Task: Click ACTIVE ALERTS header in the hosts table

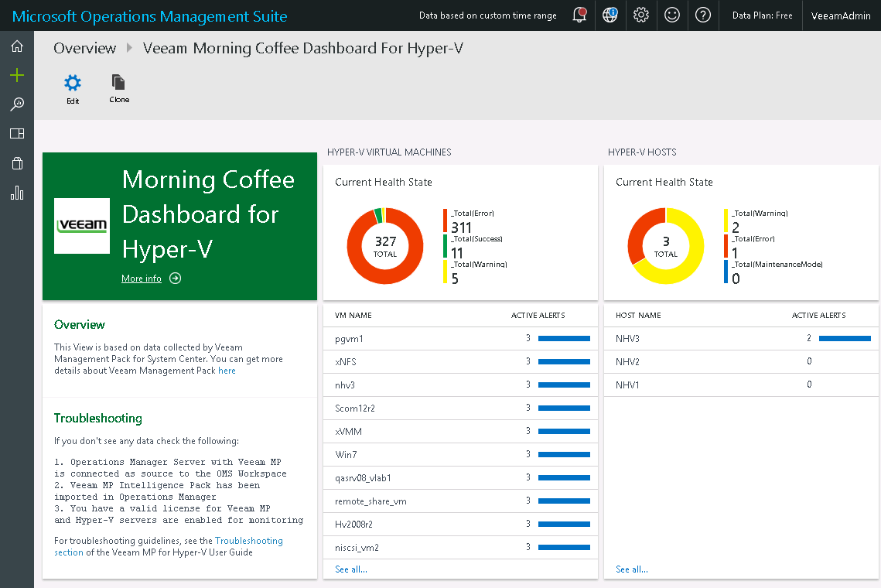Action: click(x=818, y=316)
